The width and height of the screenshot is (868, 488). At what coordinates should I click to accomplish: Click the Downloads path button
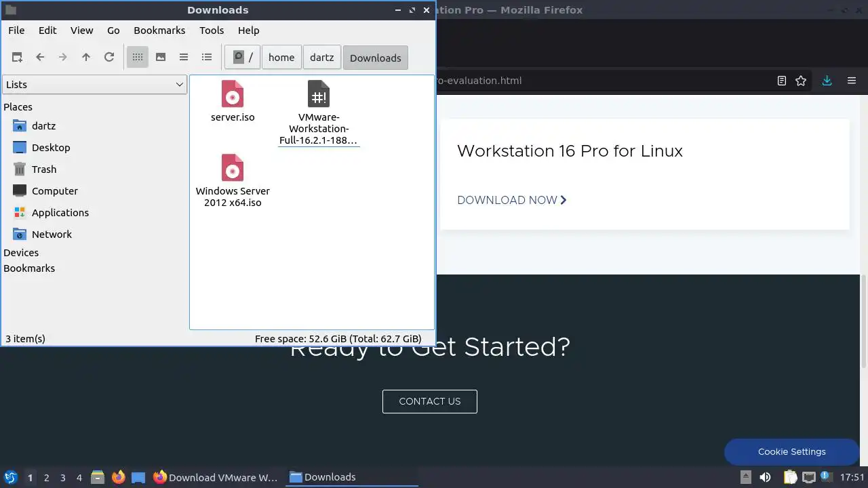[x=376, y=58]
